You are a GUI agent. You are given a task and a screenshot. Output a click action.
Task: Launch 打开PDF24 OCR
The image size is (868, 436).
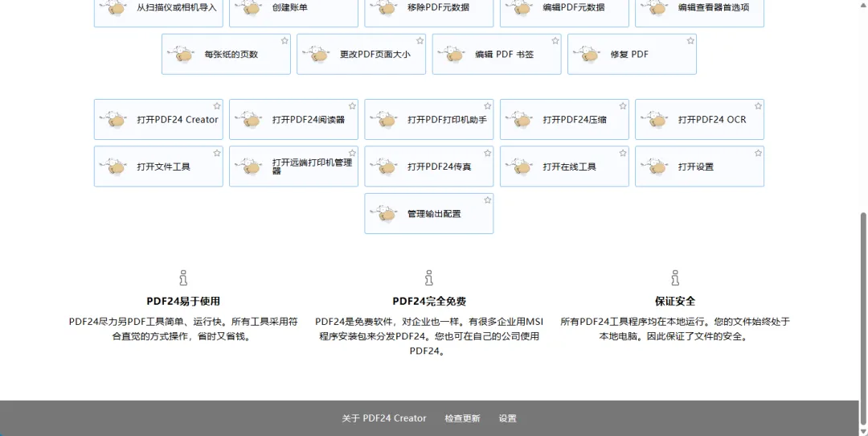click(700, 120)
